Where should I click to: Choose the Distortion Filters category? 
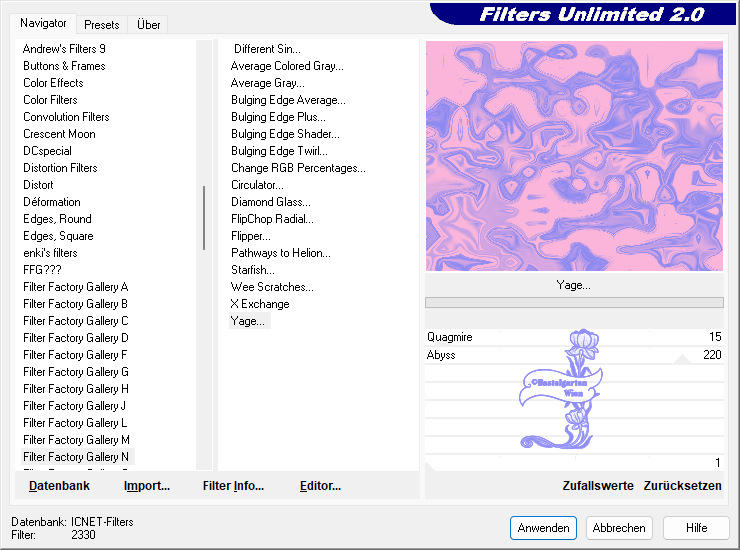pyautogui.click(x=60, y=168)
